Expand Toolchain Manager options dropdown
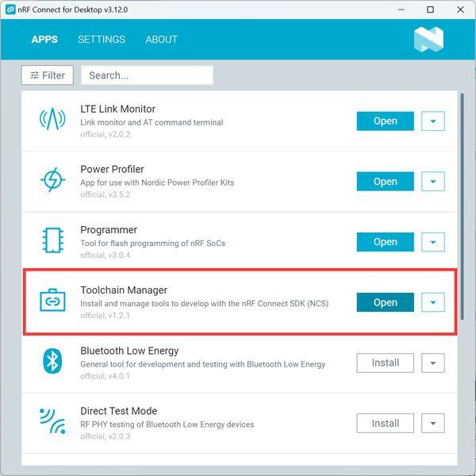This screenshot has width=476, height=476. (x=433, y=302)
